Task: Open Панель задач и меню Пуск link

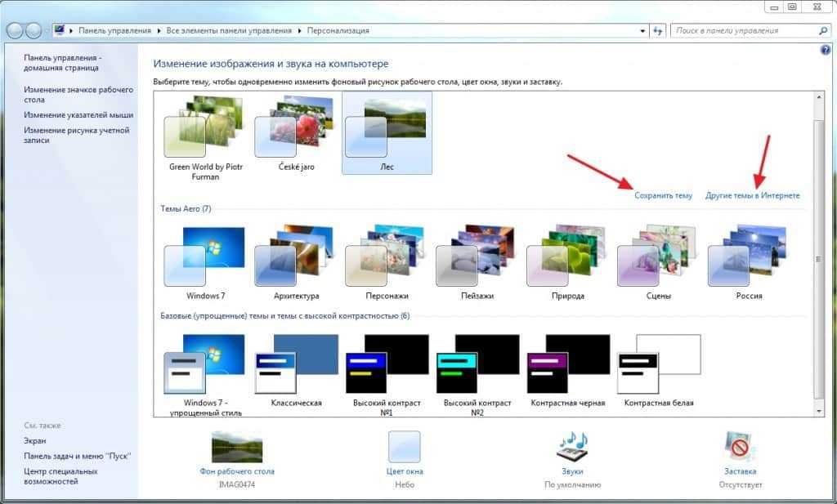Action: coord(77,456)
